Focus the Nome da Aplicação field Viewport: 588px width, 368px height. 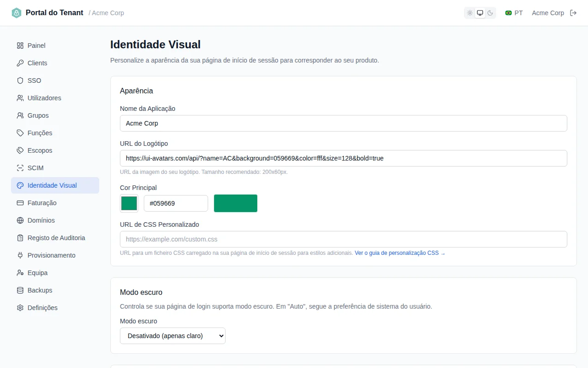pos(344,123)
